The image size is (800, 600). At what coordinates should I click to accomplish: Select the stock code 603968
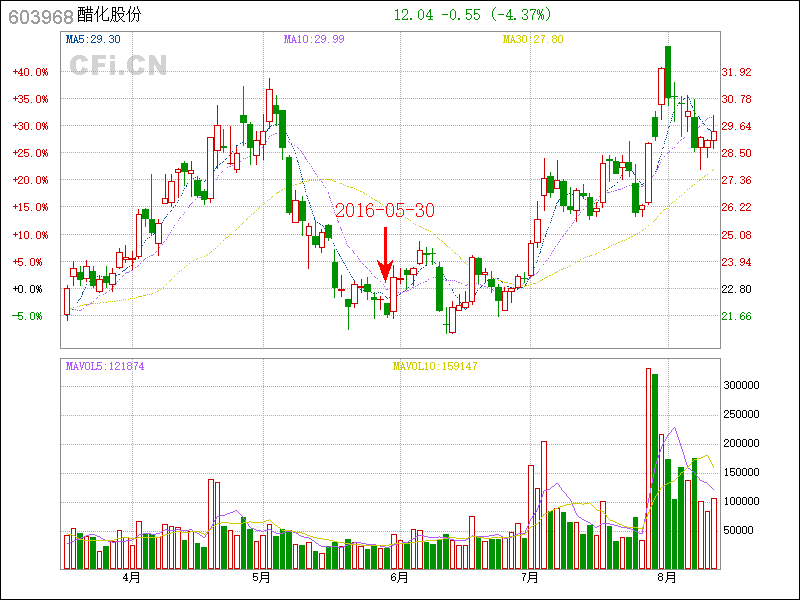(x=38, y=15)
